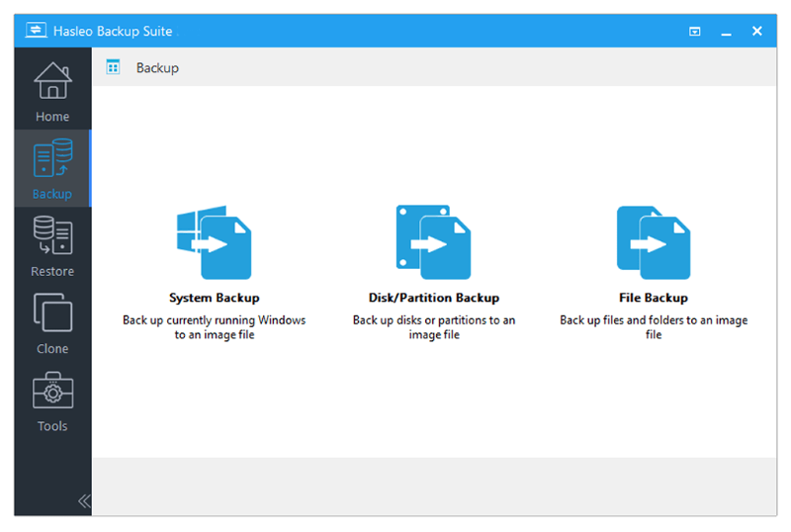
Task: Close the Hasleo Backup Suite window
Action: coord(756,32)
